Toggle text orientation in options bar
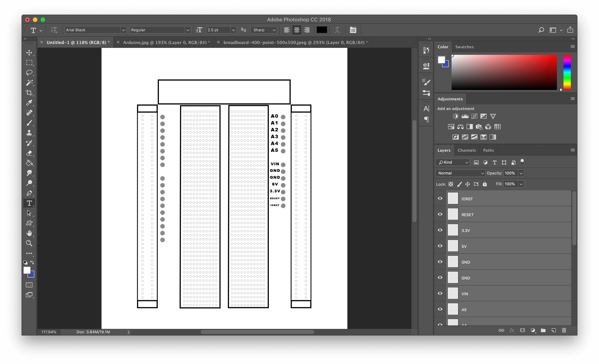The image size is (599, 364). [54, 30]
